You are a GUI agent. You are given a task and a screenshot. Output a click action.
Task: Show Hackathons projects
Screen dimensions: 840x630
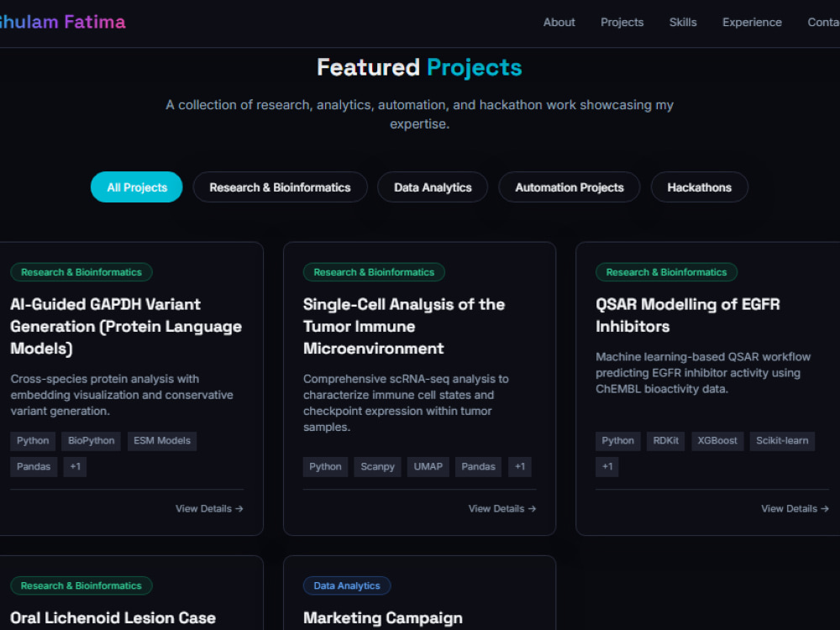pyautogui.click(x=699, y=187)
